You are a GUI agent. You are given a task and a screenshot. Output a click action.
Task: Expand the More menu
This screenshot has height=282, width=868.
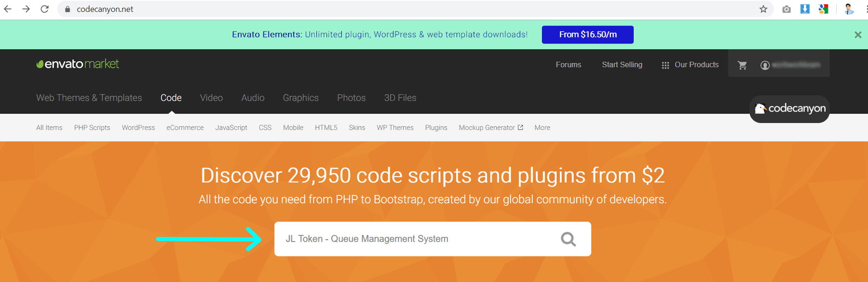542,127
